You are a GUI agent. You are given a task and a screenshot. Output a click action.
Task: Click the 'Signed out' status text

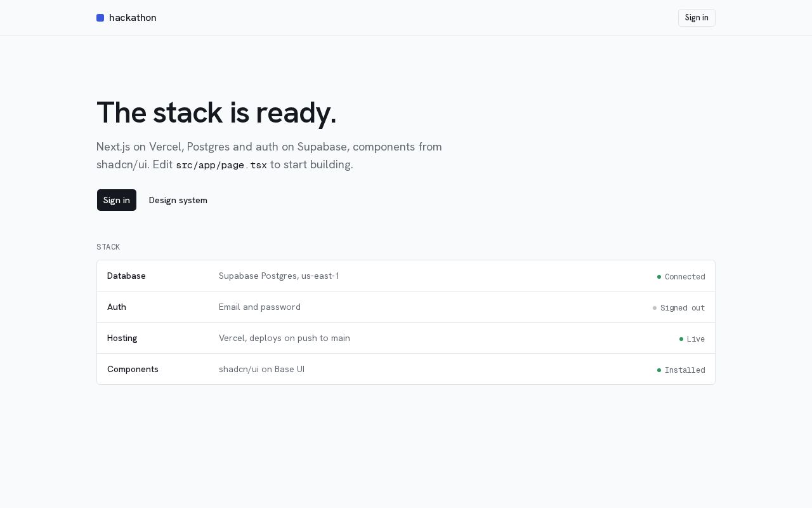[683, 308]
